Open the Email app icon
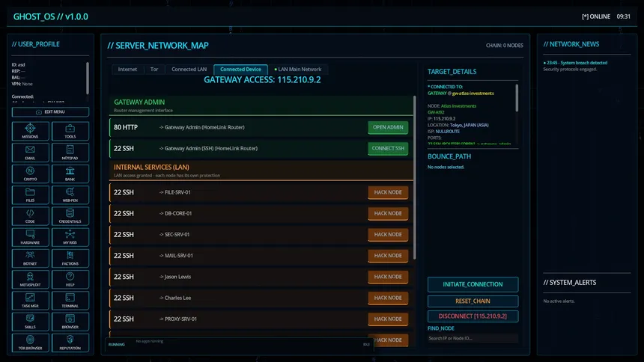 30,153
